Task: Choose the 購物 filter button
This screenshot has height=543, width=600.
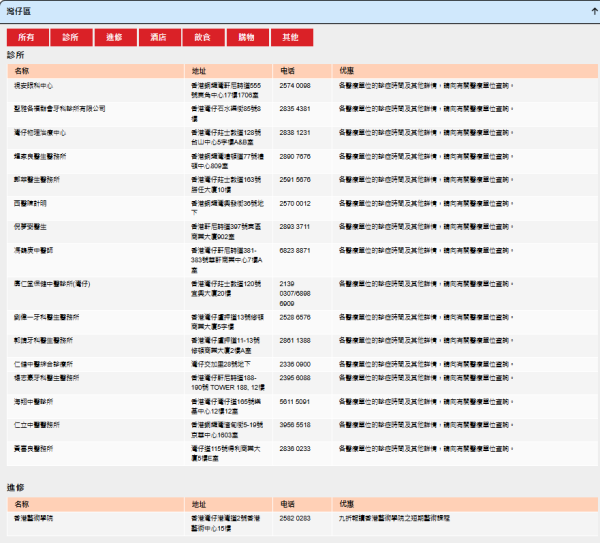Action: tap(246, 37)
